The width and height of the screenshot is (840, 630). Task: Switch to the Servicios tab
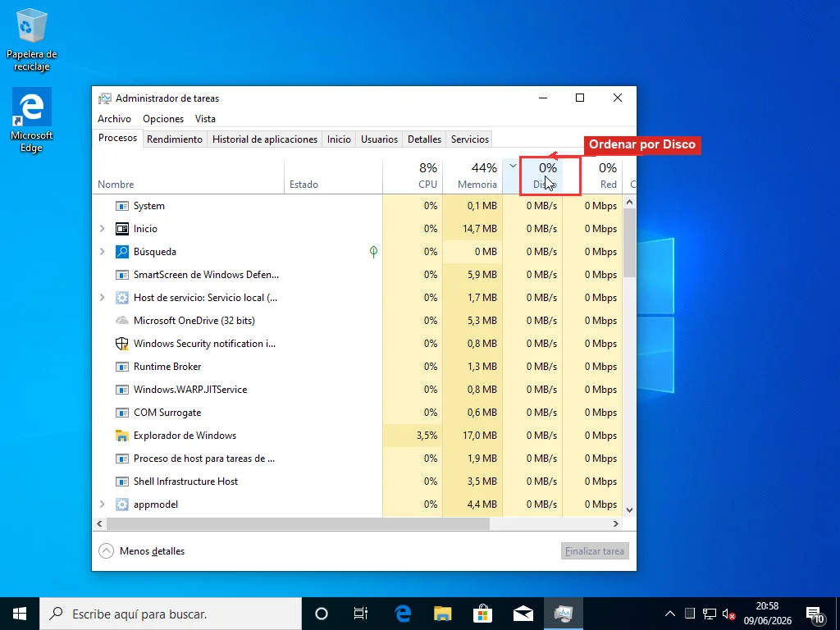coord(470,139)
